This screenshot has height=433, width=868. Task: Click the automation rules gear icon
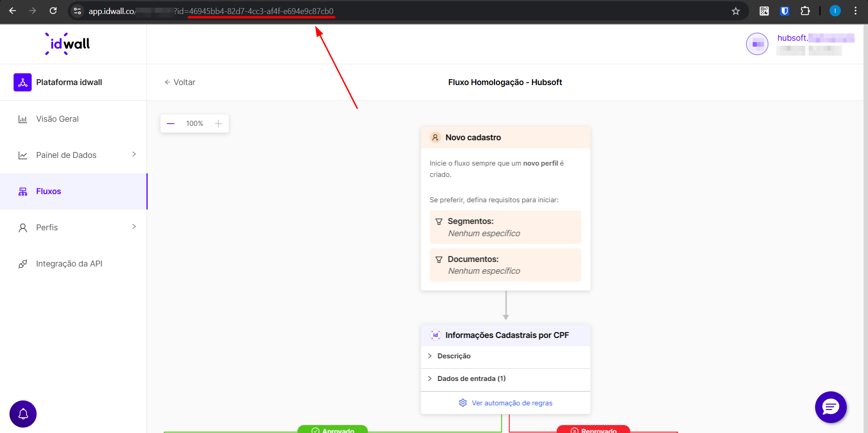[x=462, y=403]
